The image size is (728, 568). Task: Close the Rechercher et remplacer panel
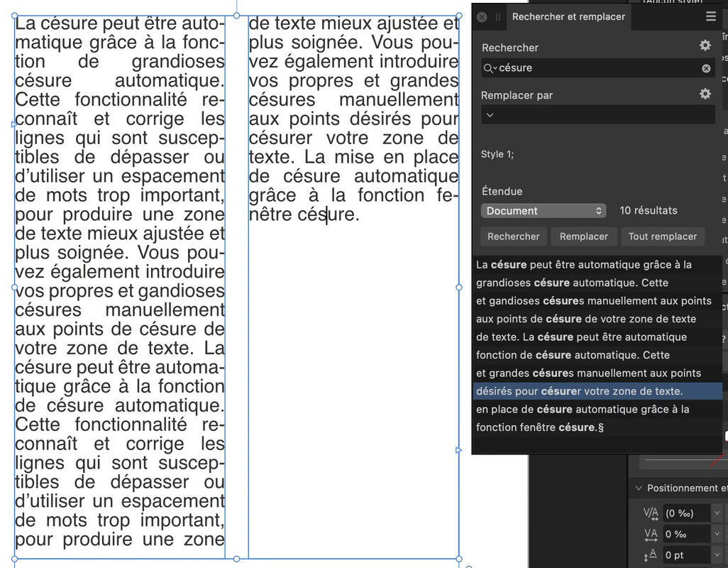pyautogui.click(x=482, y=17)
